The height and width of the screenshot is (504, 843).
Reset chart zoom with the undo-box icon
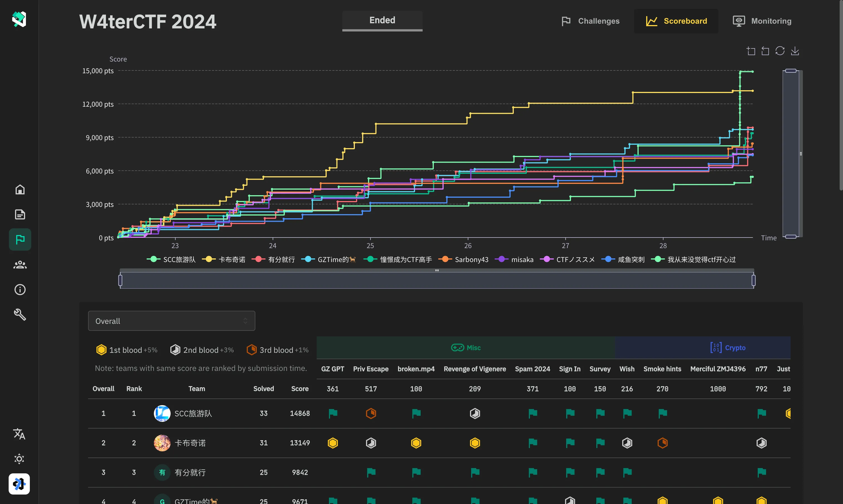(765, 50)
